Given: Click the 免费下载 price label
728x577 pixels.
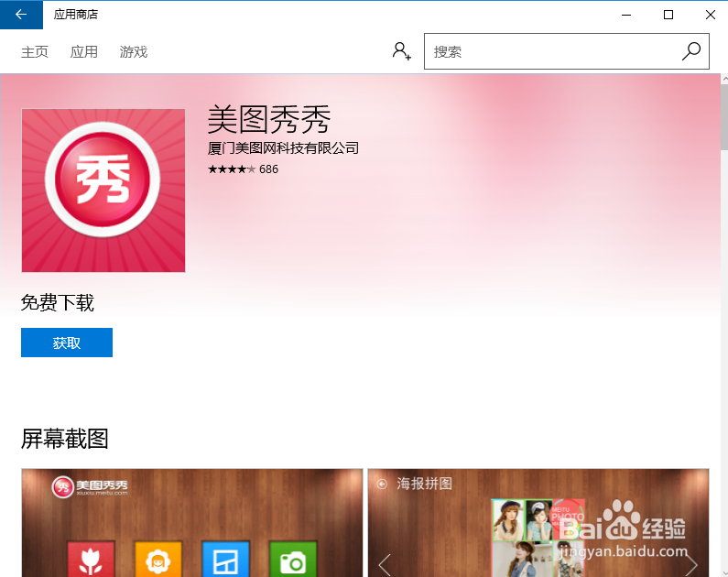Looking at the screenshot, I should (x=58, y=302).
